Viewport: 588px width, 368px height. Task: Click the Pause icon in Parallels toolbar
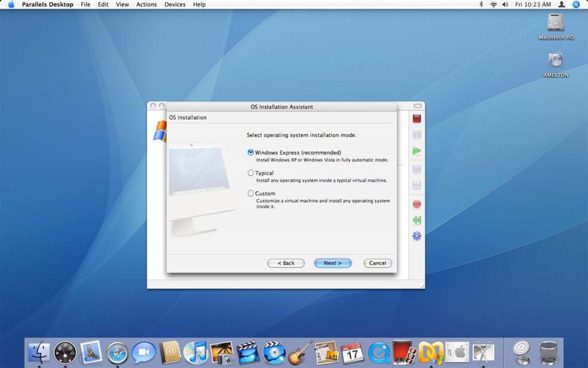(x=417, y=135)
